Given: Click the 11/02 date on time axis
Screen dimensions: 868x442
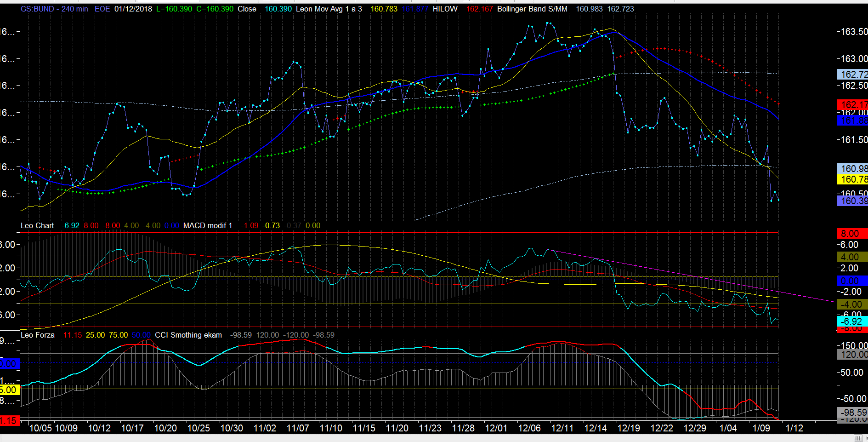Looking at the screenshot, I should (265, 428).
